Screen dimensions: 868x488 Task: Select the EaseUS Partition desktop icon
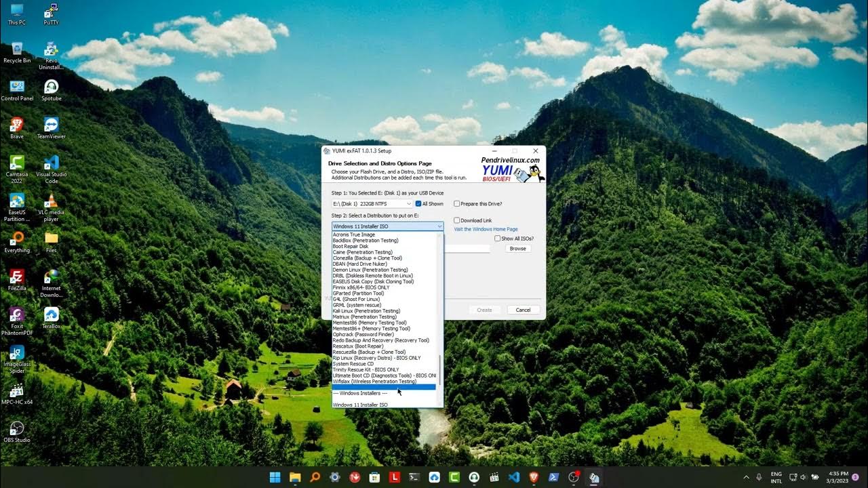tap(17, 207)
